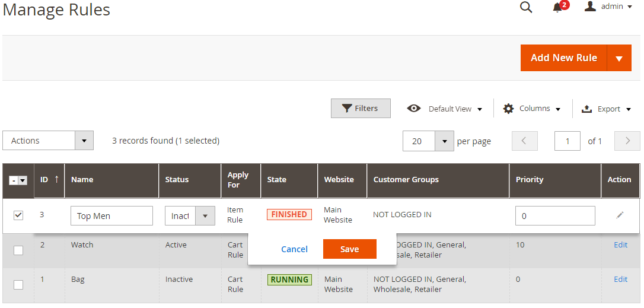Go to previous page arrow
644x308 pixels.
click(x=524, y=141)
